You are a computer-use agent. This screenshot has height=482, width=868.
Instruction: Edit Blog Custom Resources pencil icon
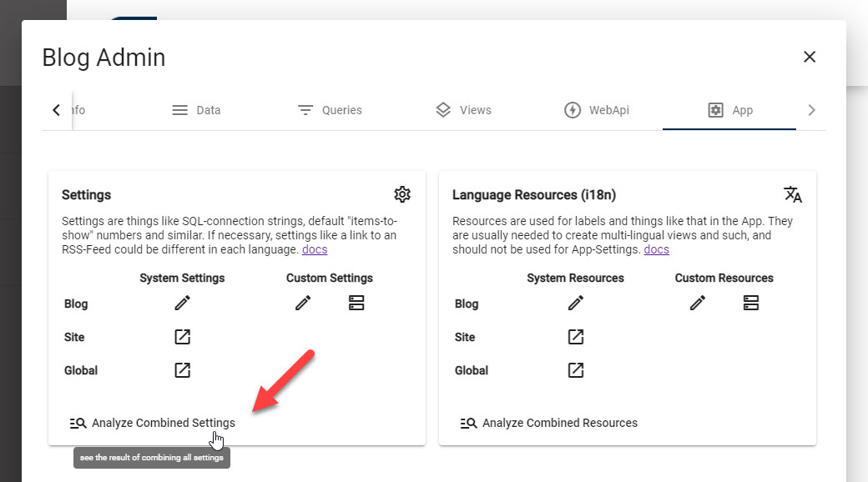pos(698,304)
